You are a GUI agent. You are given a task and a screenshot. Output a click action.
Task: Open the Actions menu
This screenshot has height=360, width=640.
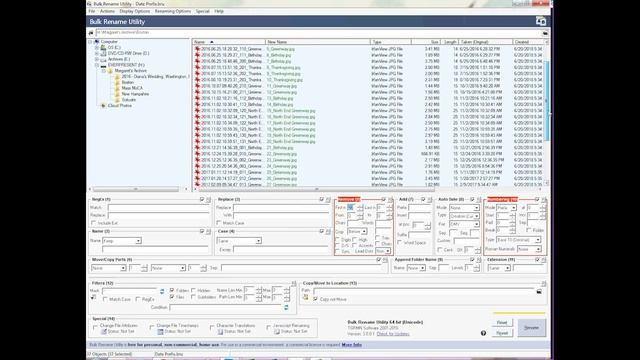point(107,11)
